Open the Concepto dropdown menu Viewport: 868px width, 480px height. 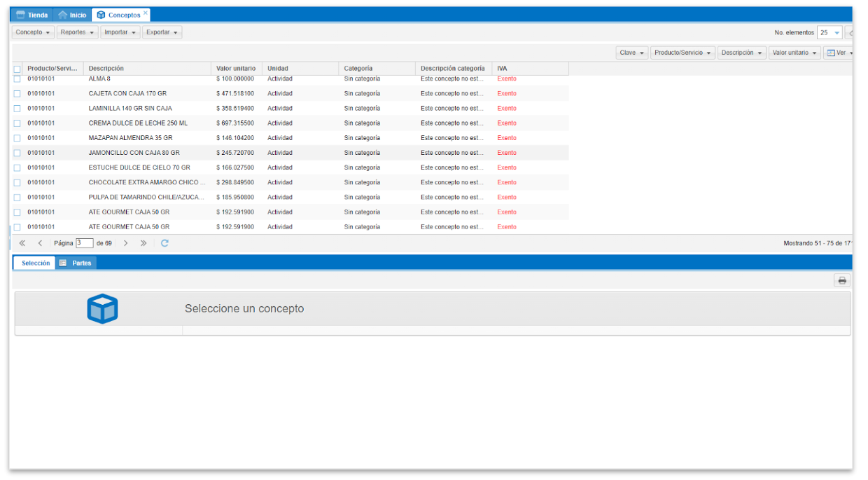pos(34,32)
